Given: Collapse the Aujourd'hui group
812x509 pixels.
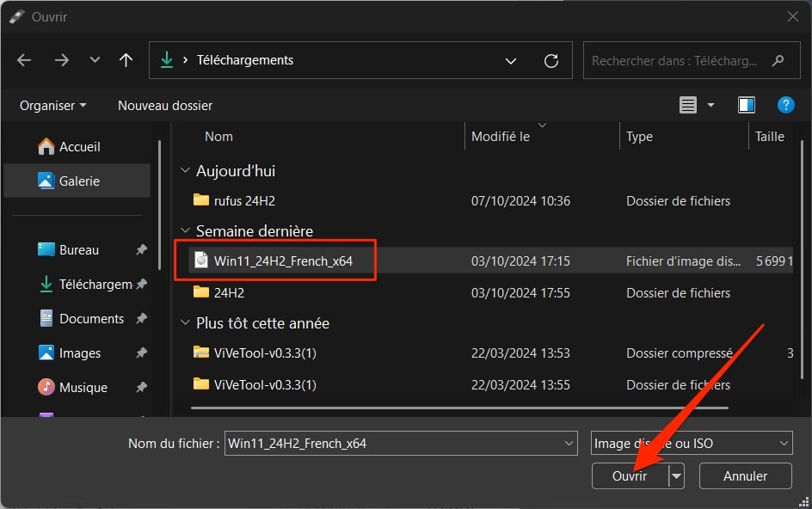Looking at the screenshot, I should click(x=185, y=171).
